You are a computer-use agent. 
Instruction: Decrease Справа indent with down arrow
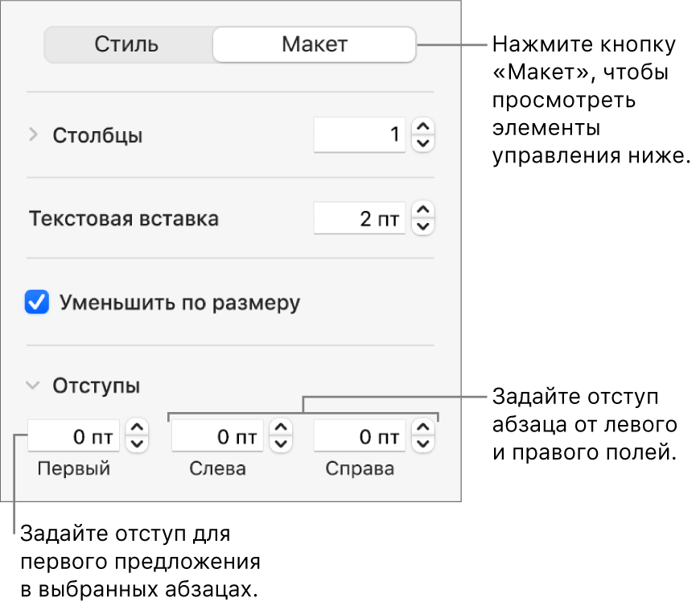point(423,445)
